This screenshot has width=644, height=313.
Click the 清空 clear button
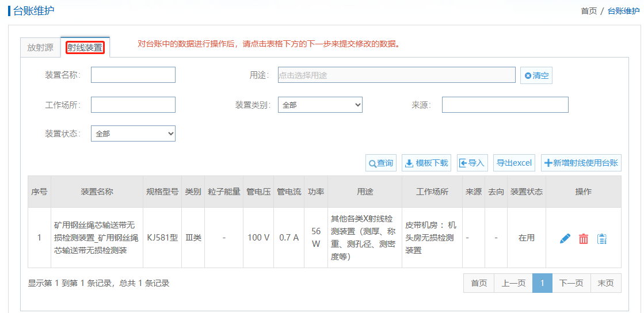click(536, 75)
